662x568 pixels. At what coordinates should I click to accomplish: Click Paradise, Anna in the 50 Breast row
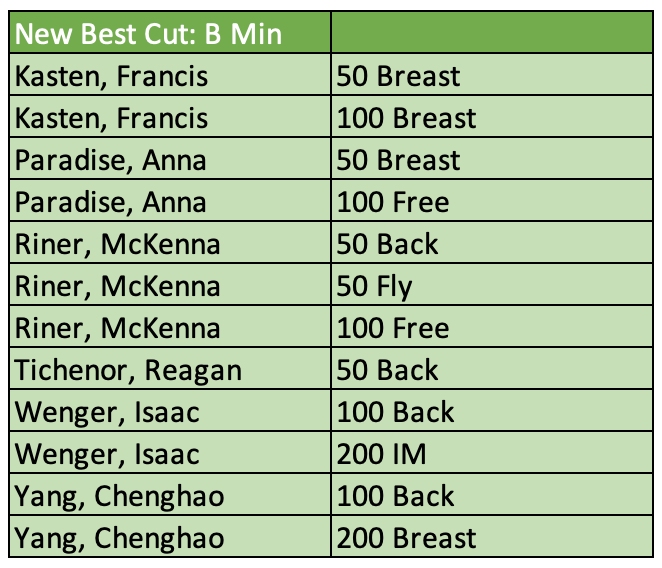(170, 161)
